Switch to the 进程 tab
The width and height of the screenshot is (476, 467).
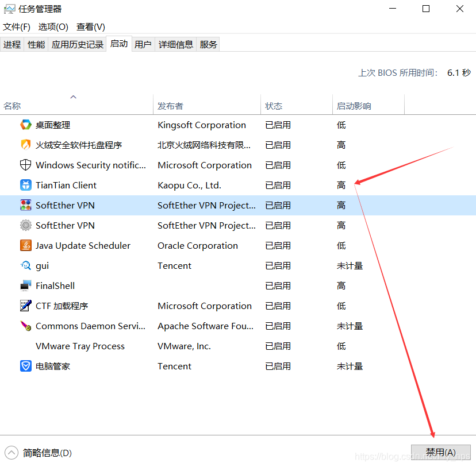coord(12,45)
